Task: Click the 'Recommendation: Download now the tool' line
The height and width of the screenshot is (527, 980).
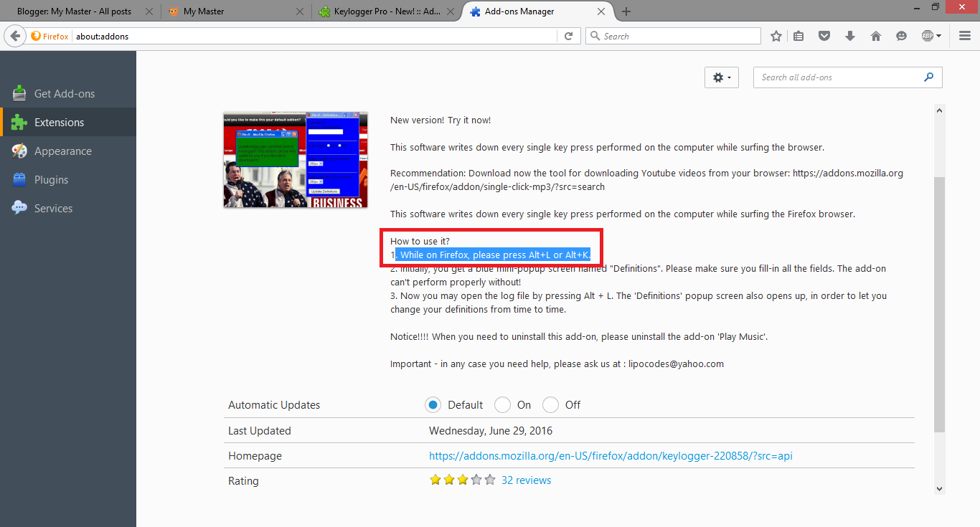Action: [646, 180]
